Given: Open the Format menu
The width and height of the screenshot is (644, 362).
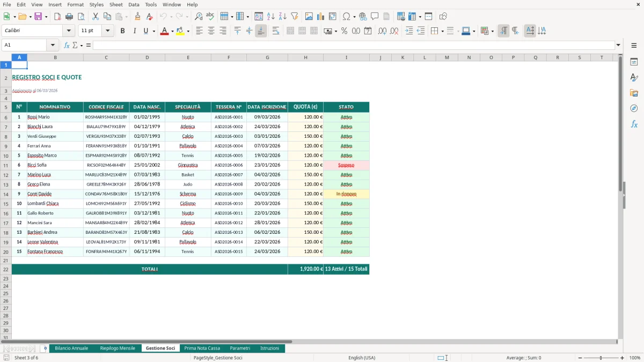Looking at the screenshot, I should (x=75, y=4).
